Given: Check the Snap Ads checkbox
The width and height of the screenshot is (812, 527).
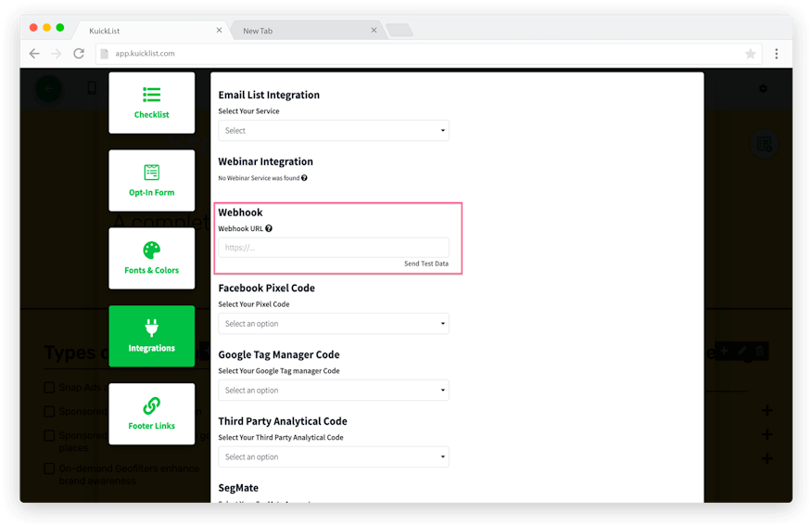Looking at the screenshot, I should 50,387.
